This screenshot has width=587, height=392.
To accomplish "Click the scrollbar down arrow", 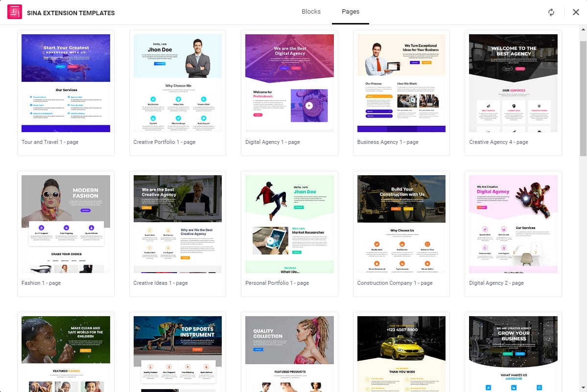I will coord(583,388).
